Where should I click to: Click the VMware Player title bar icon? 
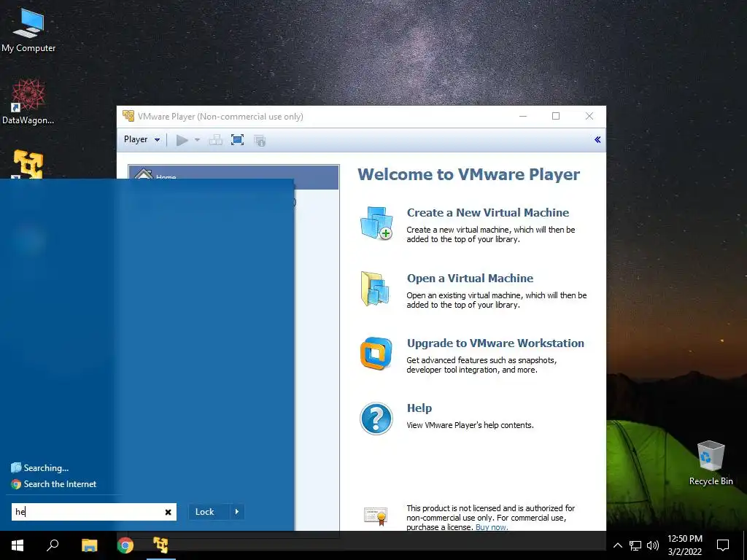(x=128, y=116)
